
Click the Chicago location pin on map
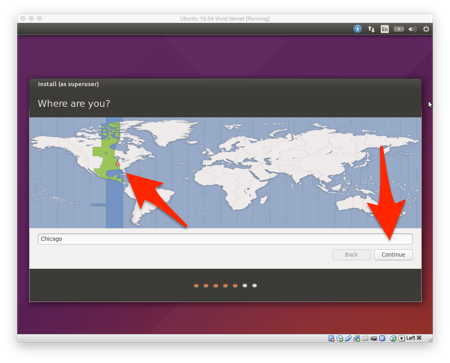click(117, 164)
